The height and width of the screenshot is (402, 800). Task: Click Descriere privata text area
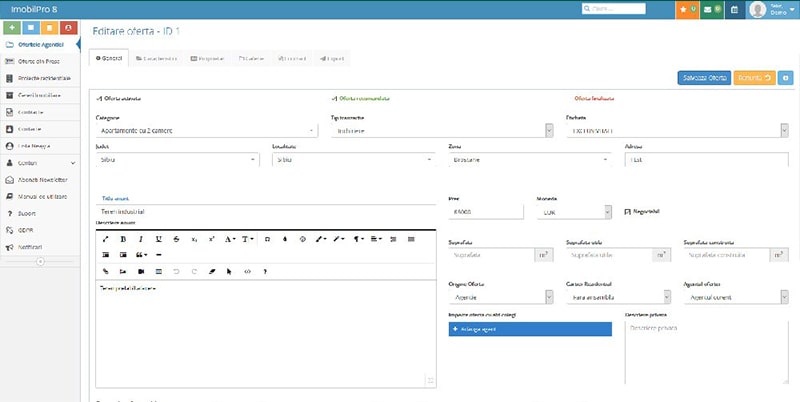(x=707, y=353)
